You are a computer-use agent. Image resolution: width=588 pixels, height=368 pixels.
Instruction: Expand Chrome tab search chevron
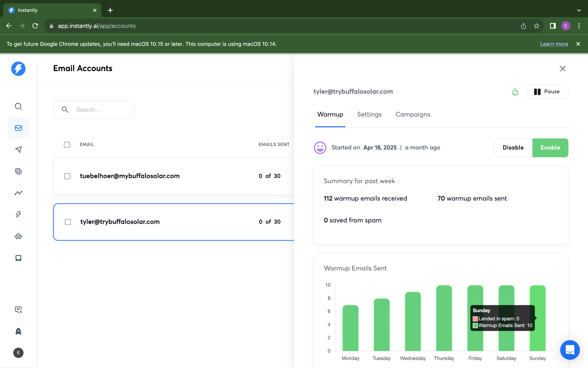(579, 10)
